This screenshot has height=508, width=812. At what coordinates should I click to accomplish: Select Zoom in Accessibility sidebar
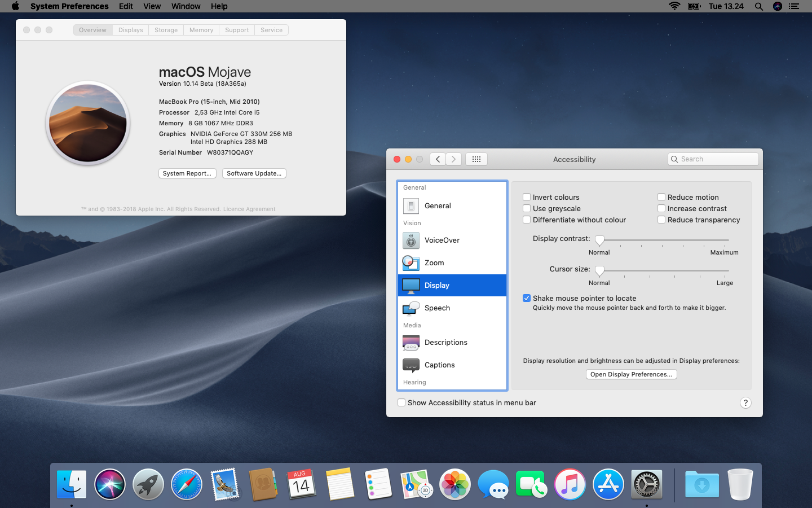coord(452,262)
